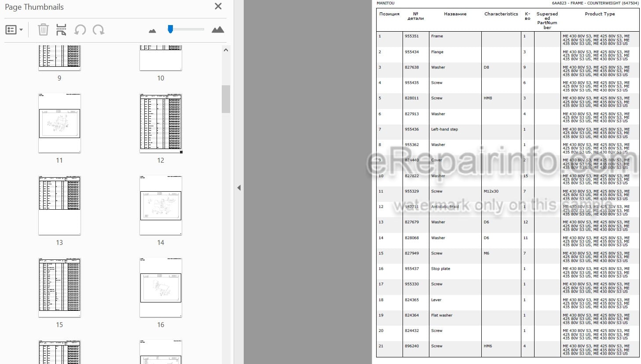Select page 10 thumbnail

point(161,58)
